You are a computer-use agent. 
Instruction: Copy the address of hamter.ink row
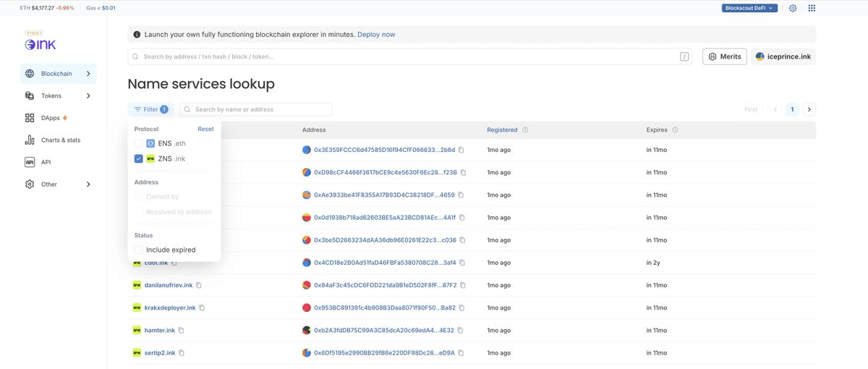(x=461, y=331)
